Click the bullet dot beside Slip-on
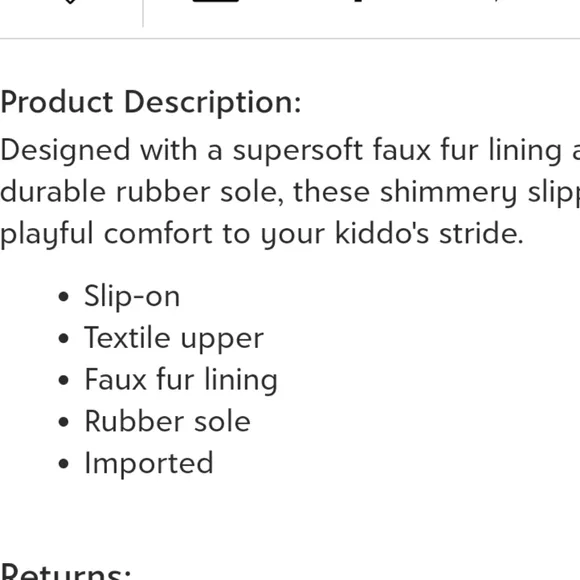Image resolution: width=580 pixels, height=580 pixels. pyautogui.click(x=64, y=297)
